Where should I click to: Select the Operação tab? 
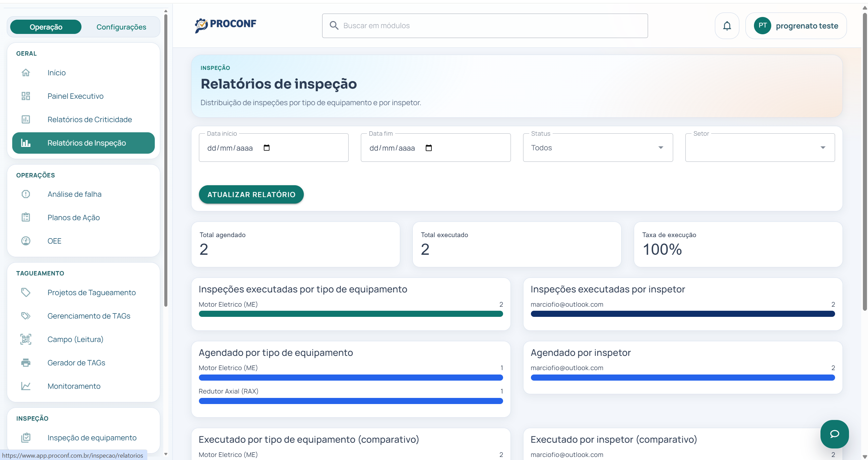tap(45, 26)
